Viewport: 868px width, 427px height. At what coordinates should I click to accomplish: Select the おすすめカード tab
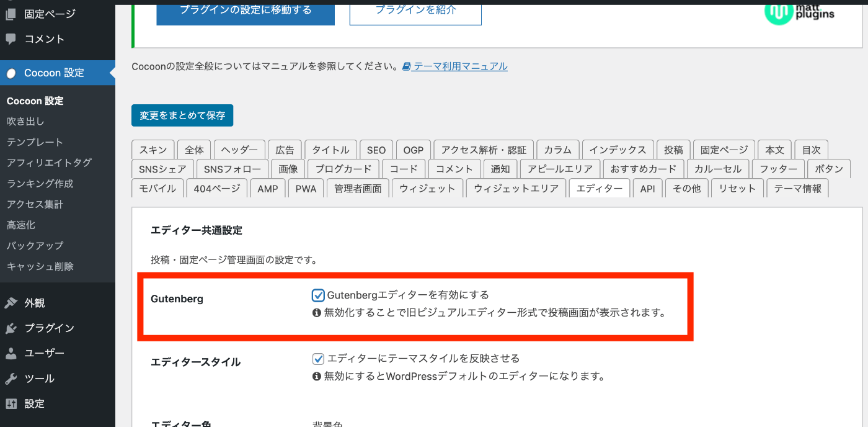644,169
